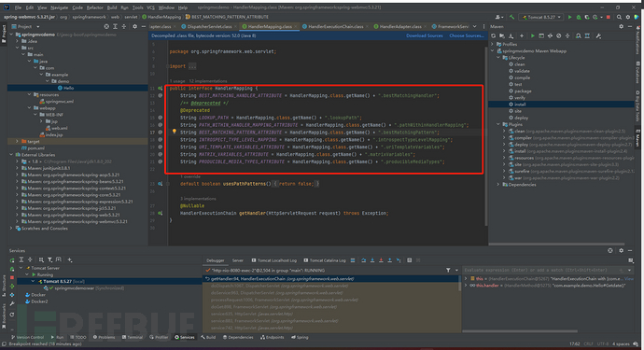Click the filter icon in Services toolbar

[x=49, y=259]
